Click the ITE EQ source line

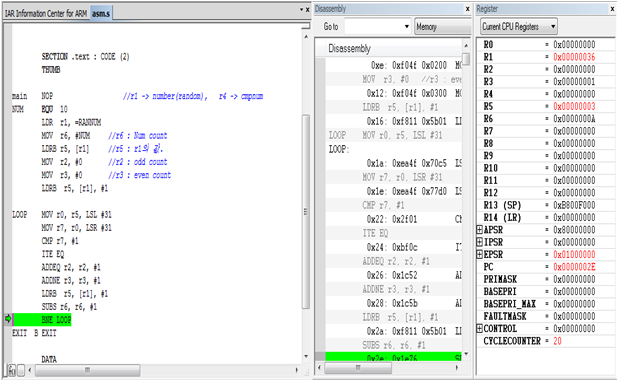pos(53,254)
